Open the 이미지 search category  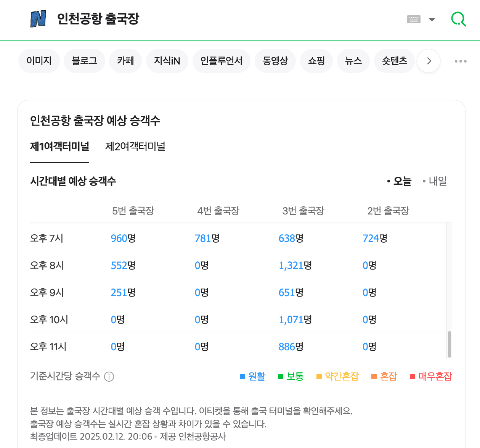pyautogui.click(x=39, y=61)
